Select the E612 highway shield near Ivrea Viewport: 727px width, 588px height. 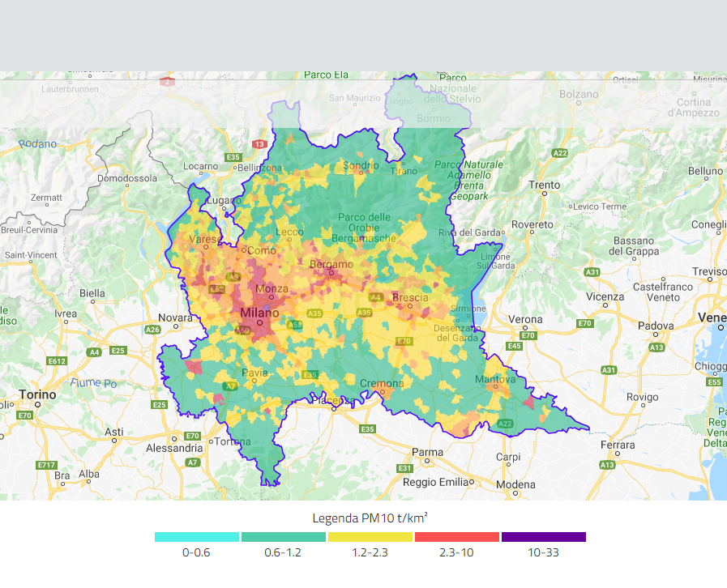click(57, 360)
